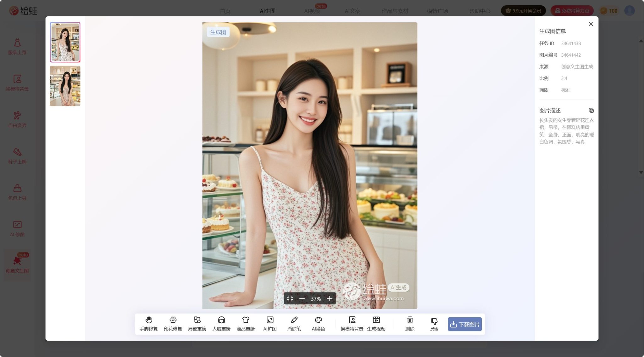Open the 模特广场 tab
Image resolution: width=644 pixels, height=357 pixels.
(437, 11)
